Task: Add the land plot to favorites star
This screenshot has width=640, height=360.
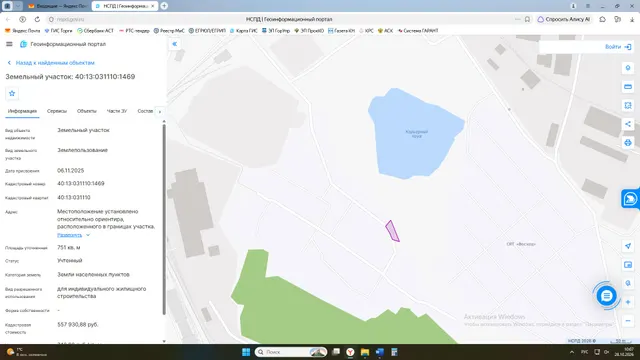Action: click(12, 93)
